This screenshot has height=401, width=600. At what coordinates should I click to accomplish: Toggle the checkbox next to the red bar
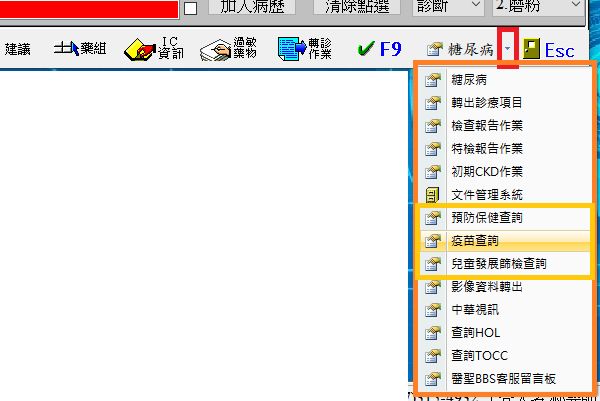191,8
